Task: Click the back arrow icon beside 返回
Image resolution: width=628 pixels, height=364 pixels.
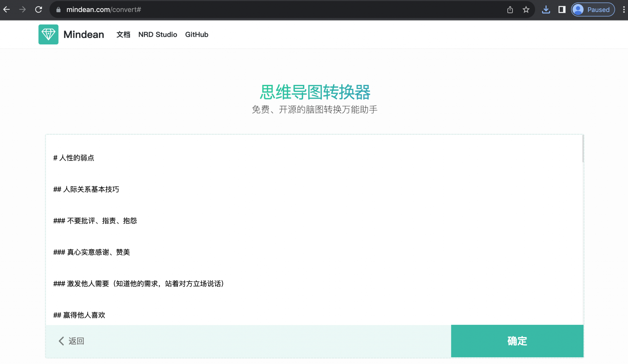Action: click(61, 341)
